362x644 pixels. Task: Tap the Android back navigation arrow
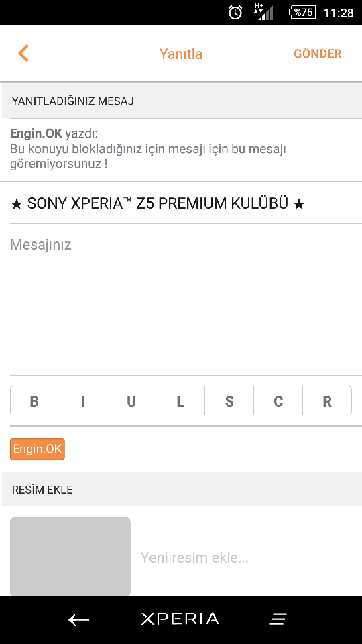[x=79, y=619]
